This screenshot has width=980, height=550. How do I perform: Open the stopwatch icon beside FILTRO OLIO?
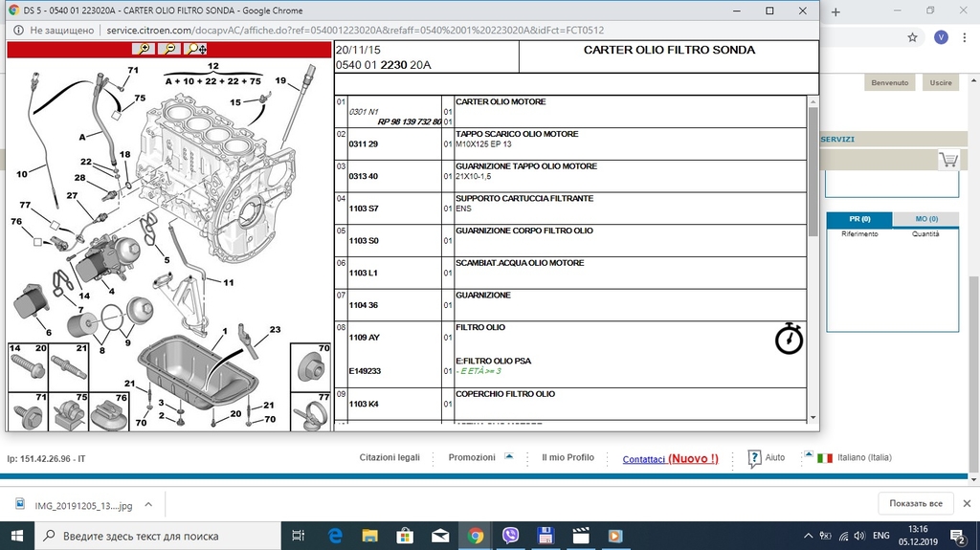click(789, 339)
